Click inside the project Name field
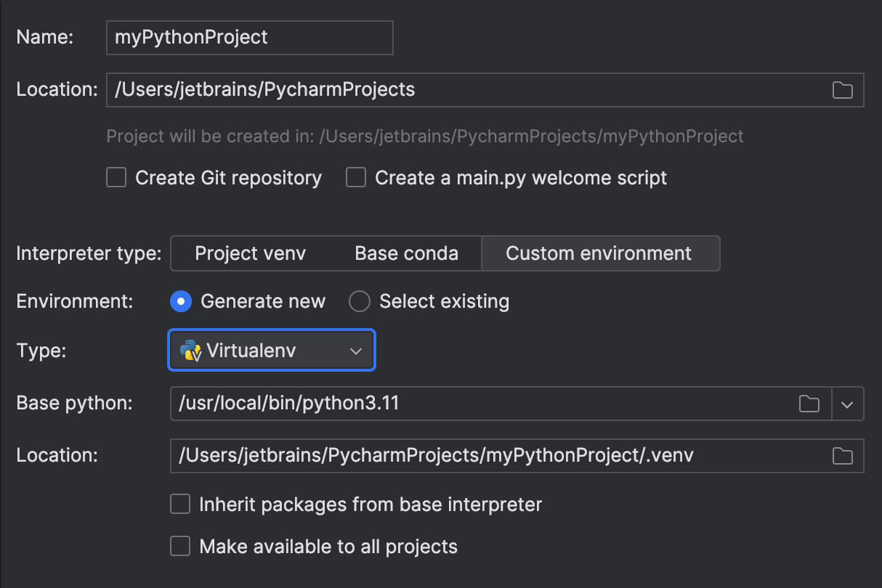Image resolution: width=882 pixels, height=588 pixels. click(x=249, y=37)
